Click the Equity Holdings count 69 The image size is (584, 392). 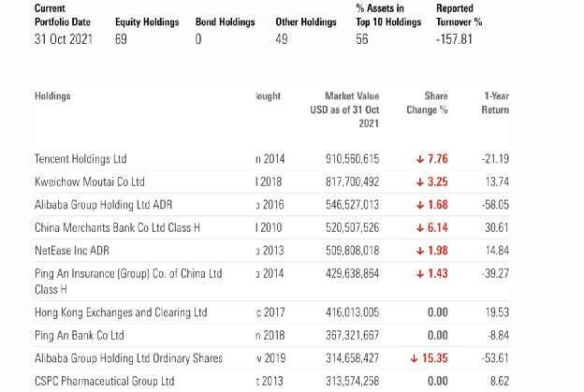coord(121,40)
